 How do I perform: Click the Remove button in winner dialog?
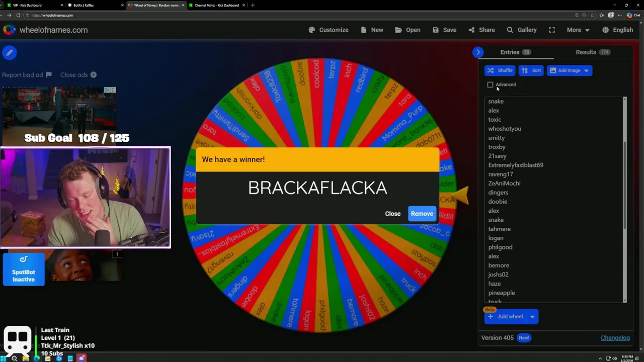[422, 214]
